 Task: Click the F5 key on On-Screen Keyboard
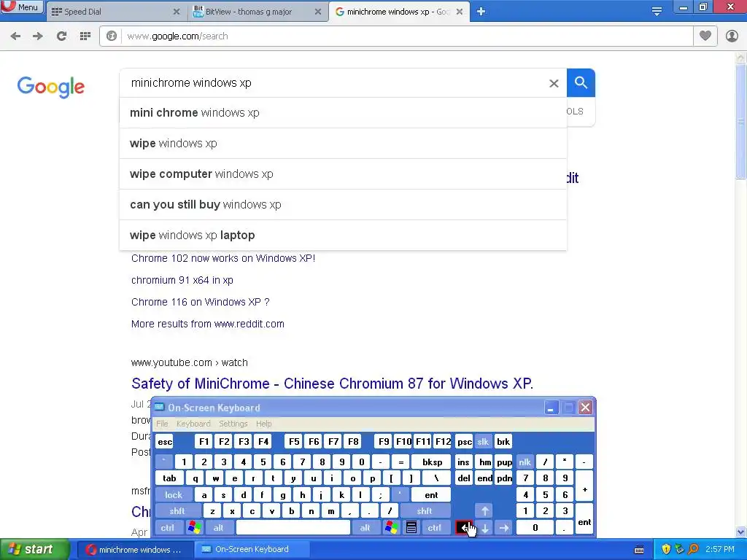tap(294, 442)
